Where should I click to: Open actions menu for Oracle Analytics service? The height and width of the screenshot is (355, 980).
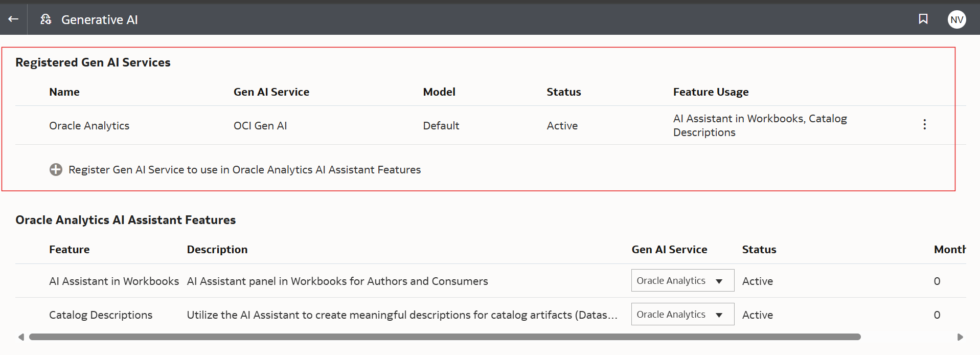pyautogui.click(x=924, y=125)
